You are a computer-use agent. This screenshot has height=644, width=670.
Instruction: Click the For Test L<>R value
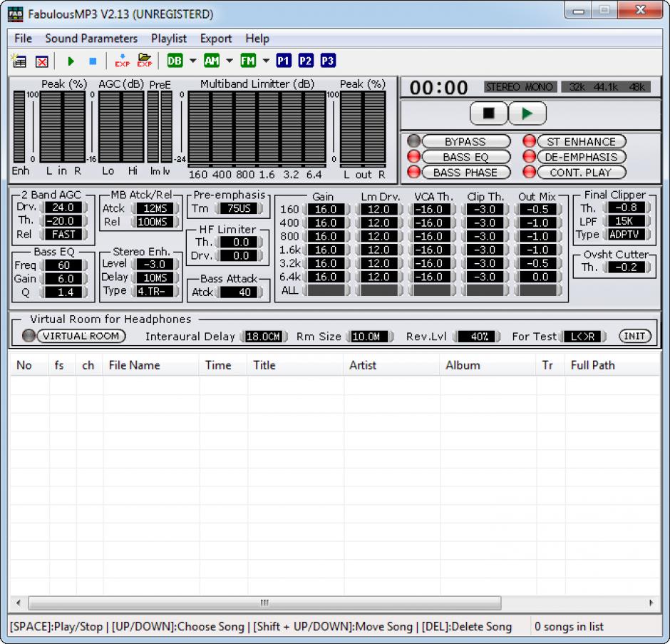tap(583, 337)
